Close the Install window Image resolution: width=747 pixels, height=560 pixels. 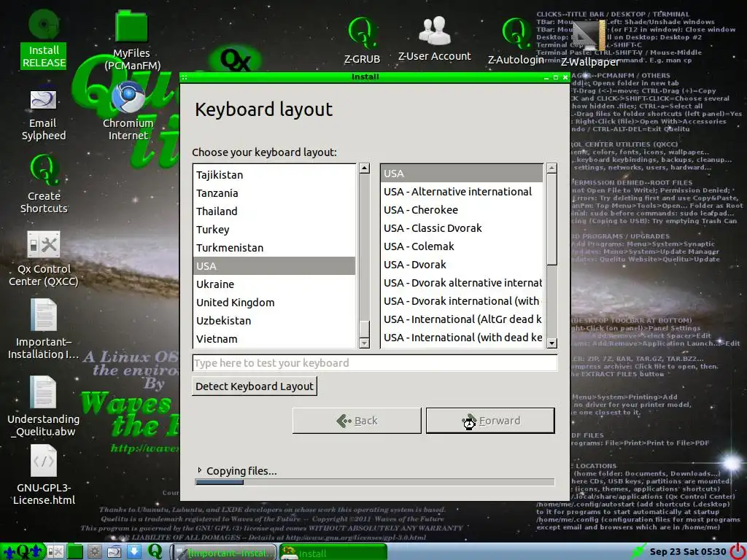(x=565, y=77)
